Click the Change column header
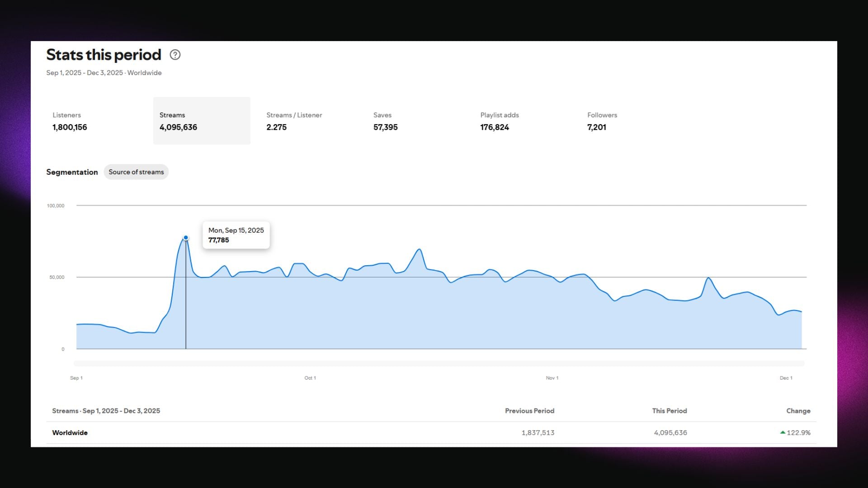868x488 pixels. coord(798,411)
